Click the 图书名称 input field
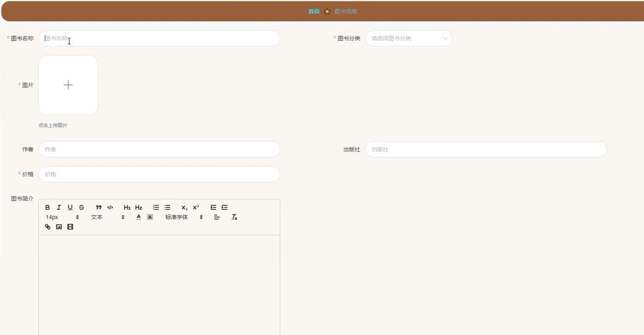This screenshot has width=644, height=335. [159, 39]
